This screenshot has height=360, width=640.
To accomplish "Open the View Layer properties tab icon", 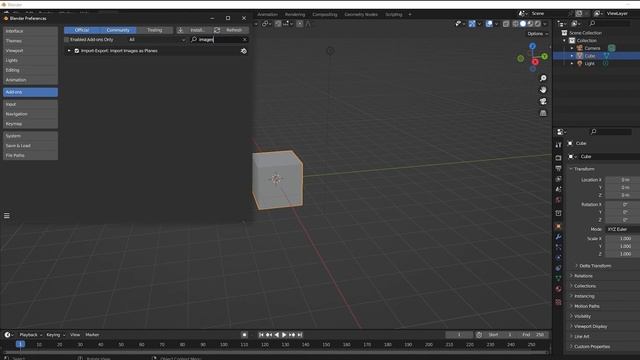I will (558, 179).
